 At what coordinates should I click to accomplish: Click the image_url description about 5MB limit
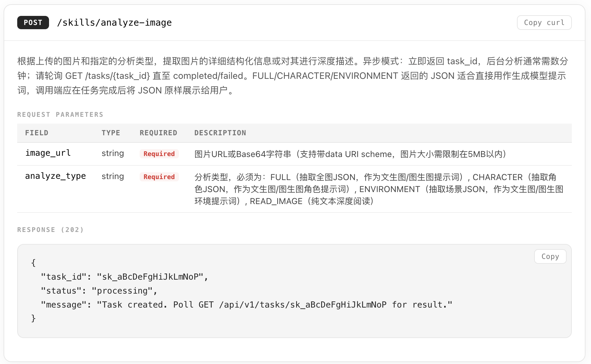[350, 154]
